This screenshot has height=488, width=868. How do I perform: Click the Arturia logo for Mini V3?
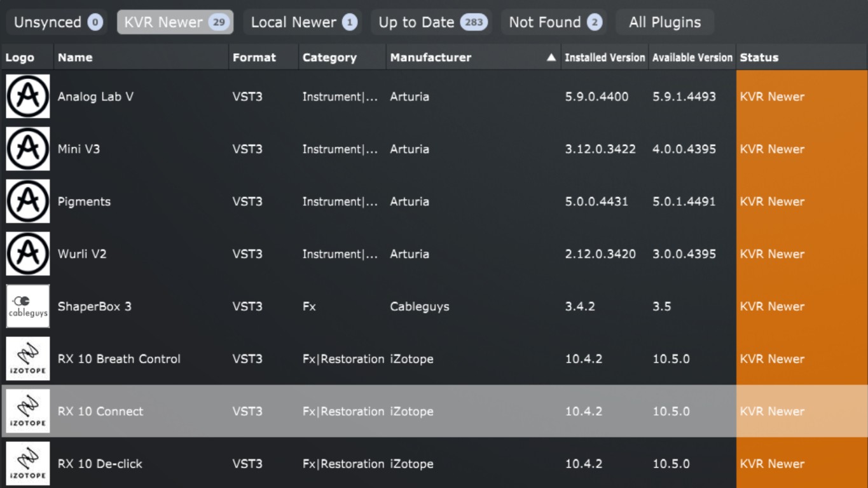coord(28,149)
